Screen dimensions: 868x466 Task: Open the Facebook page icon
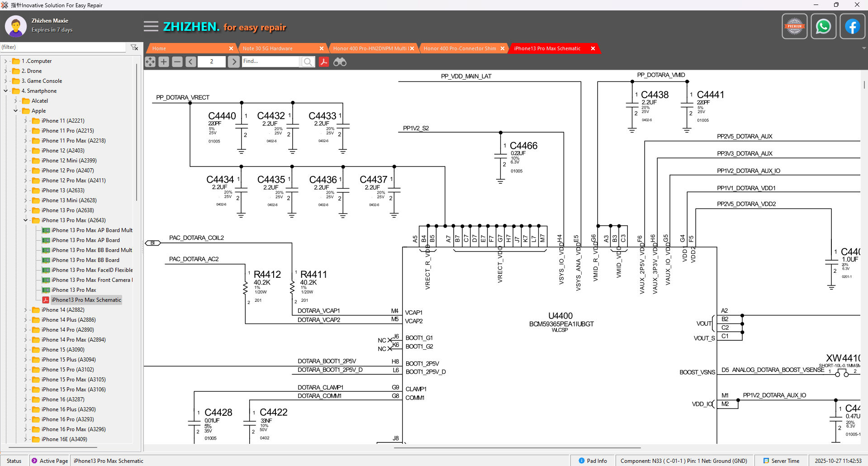[852, 27]
